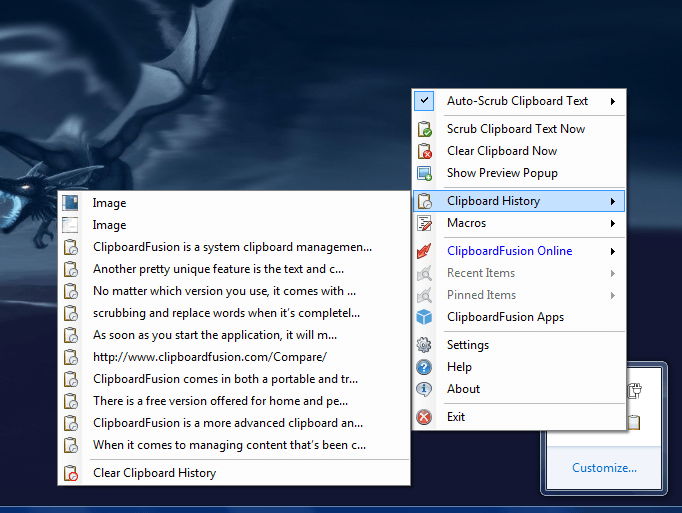
Task: Expand the Macros submenu arrow
Action: tap(612, 223)
